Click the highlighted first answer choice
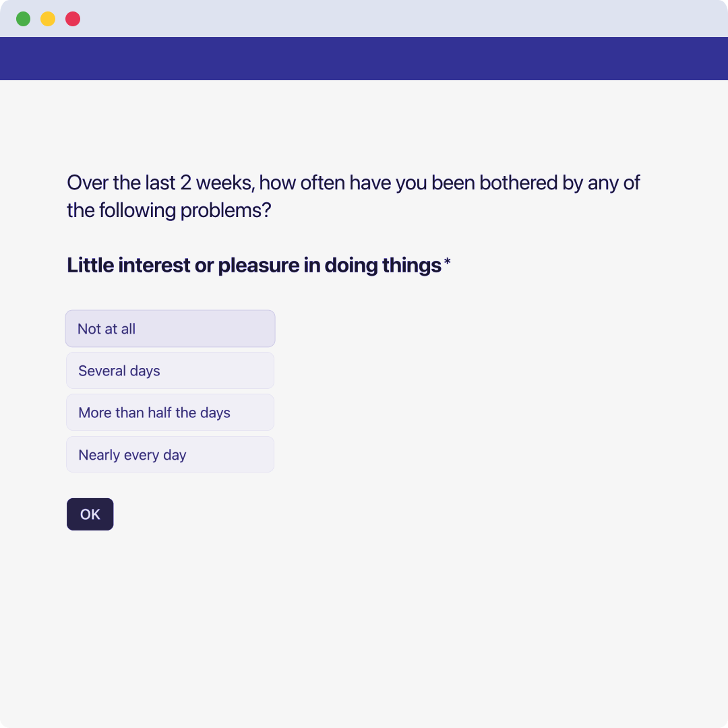The height and width of the screenshot is (728, 728). point(170,329)
